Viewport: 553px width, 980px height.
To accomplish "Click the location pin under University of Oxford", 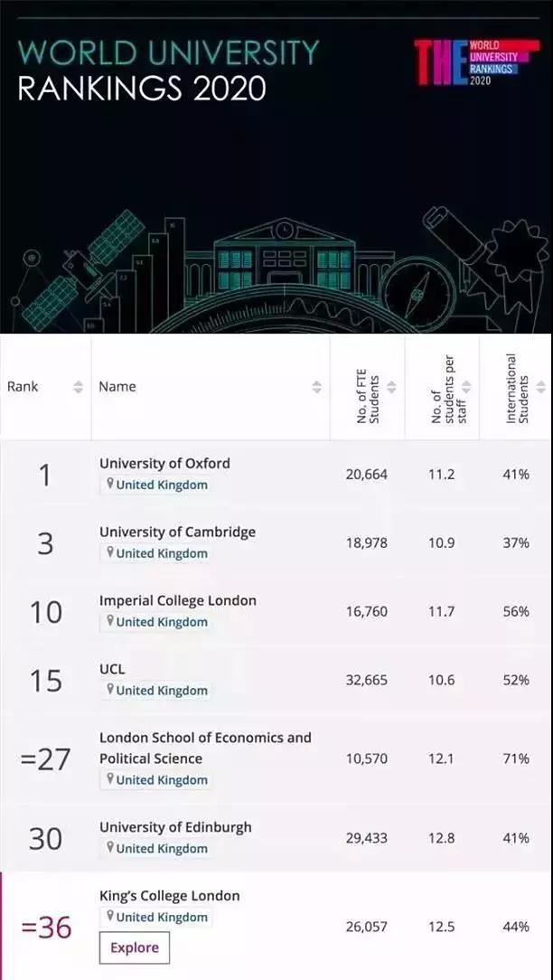I will coord(110,485).
